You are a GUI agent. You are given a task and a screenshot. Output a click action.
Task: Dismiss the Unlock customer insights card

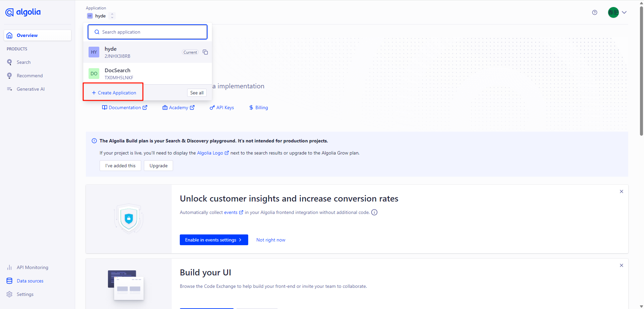coord(622,191)
